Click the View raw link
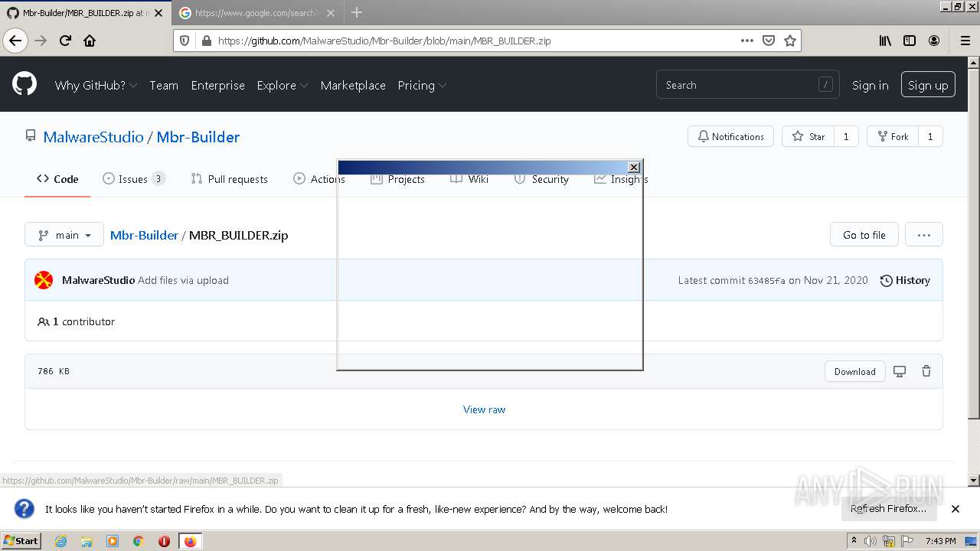 (x=484, y=409)
